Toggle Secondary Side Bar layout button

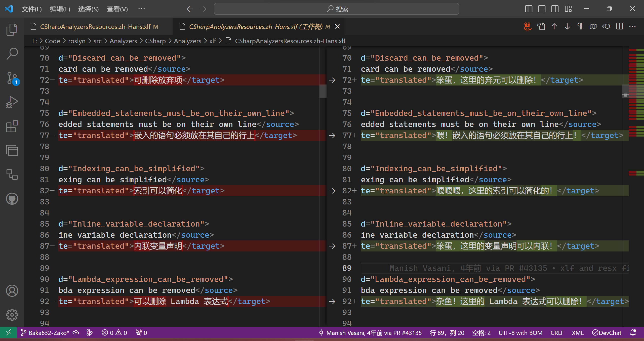point(555,9)
